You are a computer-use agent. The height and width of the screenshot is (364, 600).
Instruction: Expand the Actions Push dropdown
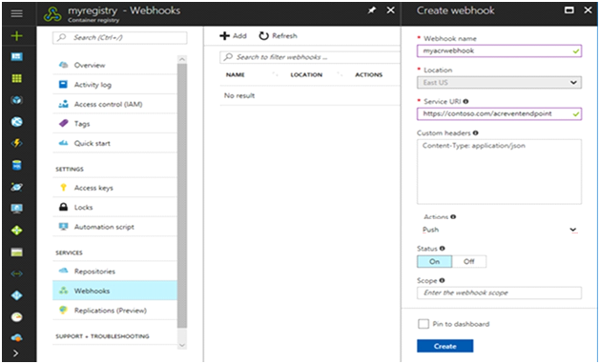point(499,230)
